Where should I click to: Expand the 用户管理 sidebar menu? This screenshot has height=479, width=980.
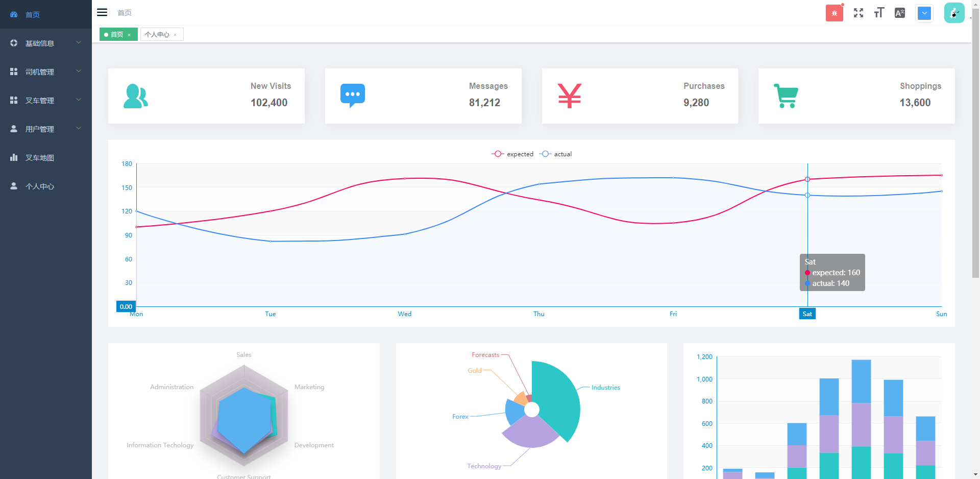(45, 129)
